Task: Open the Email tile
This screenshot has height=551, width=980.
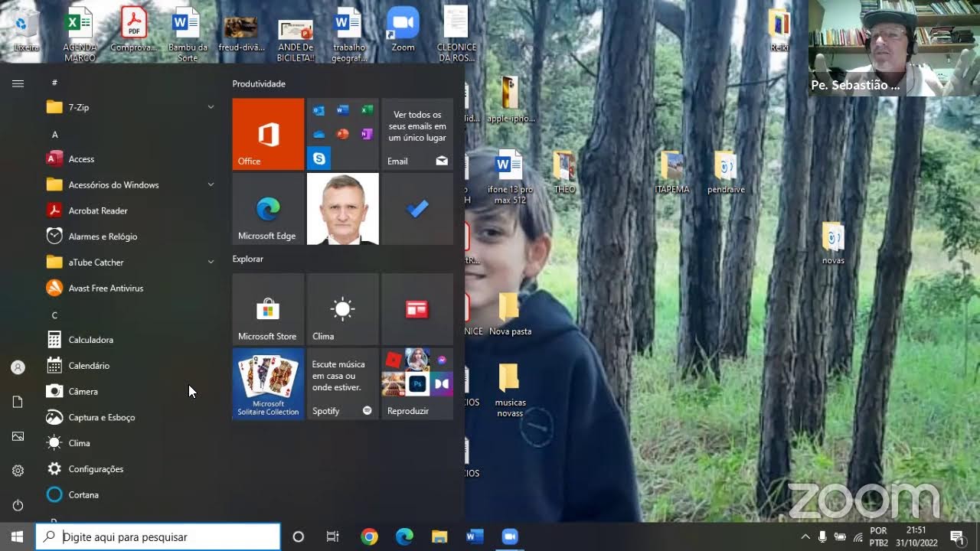Action: point(417,134)
